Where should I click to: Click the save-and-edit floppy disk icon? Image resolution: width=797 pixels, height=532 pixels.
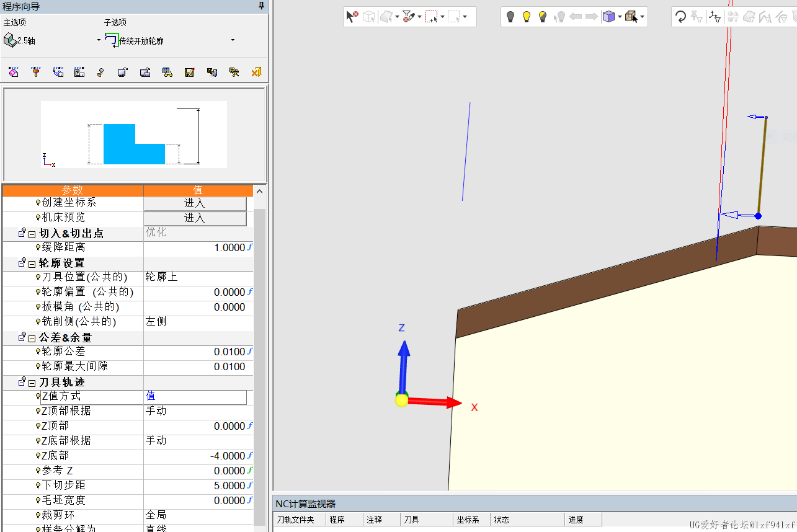pyautogui.click(x=190, y=73)
